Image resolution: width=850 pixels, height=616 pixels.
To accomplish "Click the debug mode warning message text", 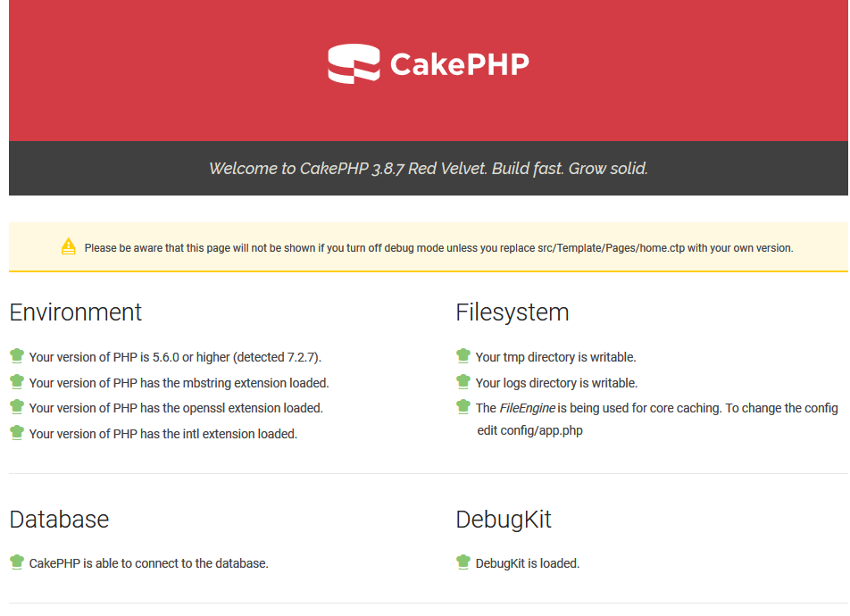I will [438, 247].
